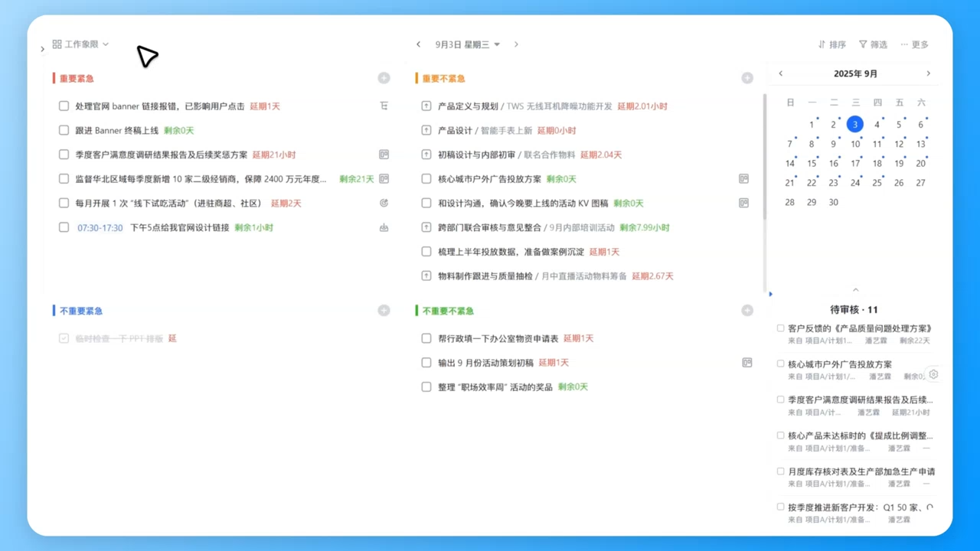Check off 季度客户满意度调研结果报告 quadrant task
Screen dimensions: 980x551
click(x=64, y=155)
